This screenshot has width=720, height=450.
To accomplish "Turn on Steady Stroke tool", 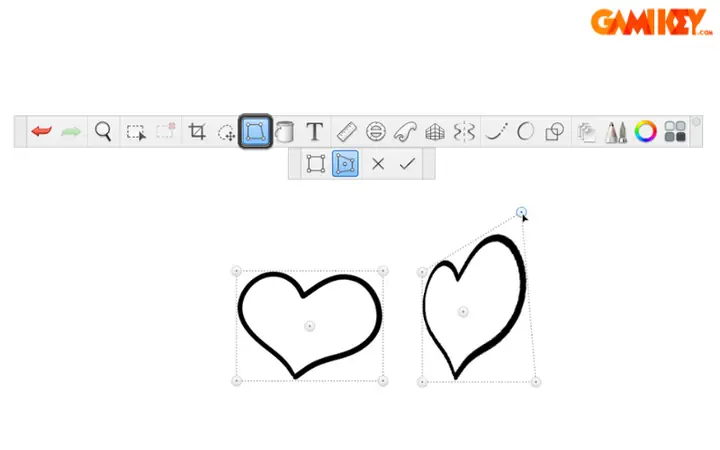I will pyautogui.click(x=497, y=131).
